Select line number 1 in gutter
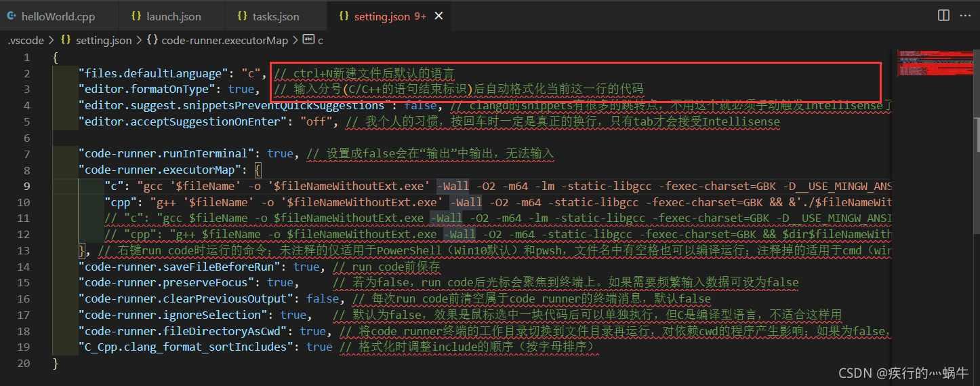Image resolution: width=980 pixels, height=386 pixels. pyautogui.click(x=26, y=58)
